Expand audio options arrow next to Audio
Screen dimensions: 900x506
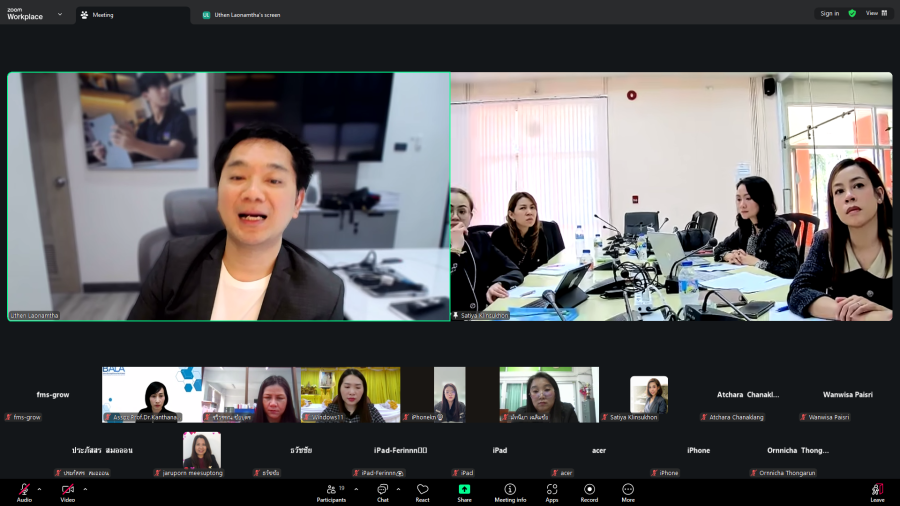(42, 489)
